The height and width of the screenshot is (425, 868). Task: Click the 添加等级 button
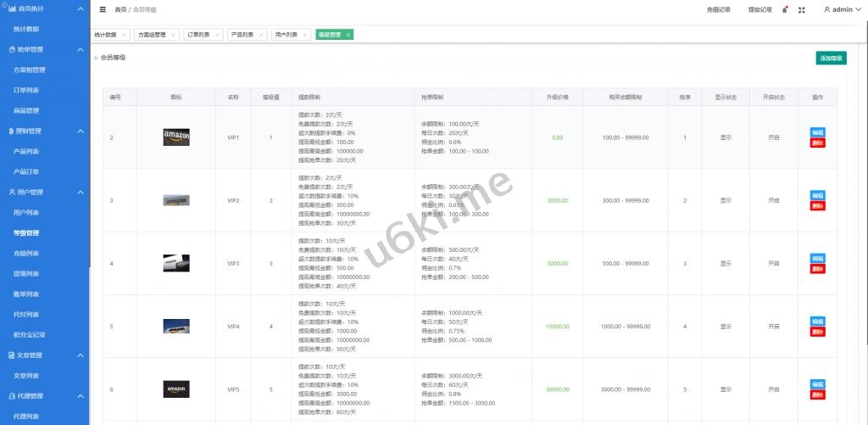click(x=831, y=58)
